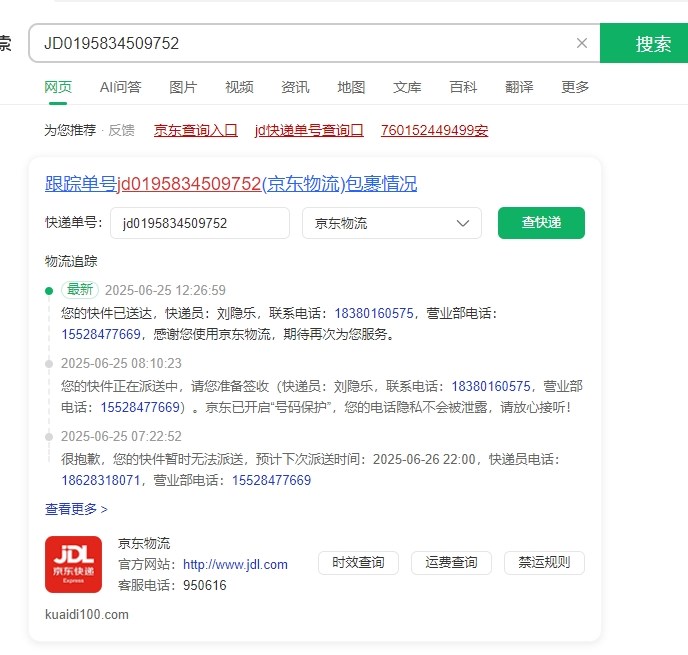This screenshot has height=655, width=688.
Task: Open the 图片 tab
Action: coord(183,87)
